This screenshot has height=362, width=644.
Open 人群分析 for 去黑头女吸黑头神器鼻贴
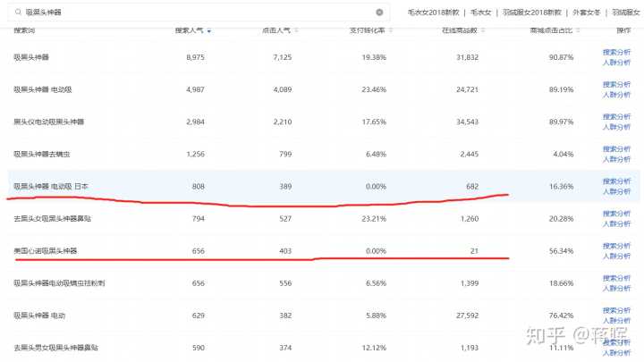(616, 223)
